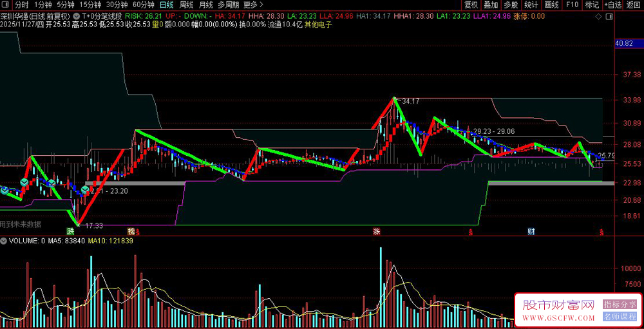Click the LA: 23.23 indicator value
This screenshot has height=329, width=644.
[302, 17]
